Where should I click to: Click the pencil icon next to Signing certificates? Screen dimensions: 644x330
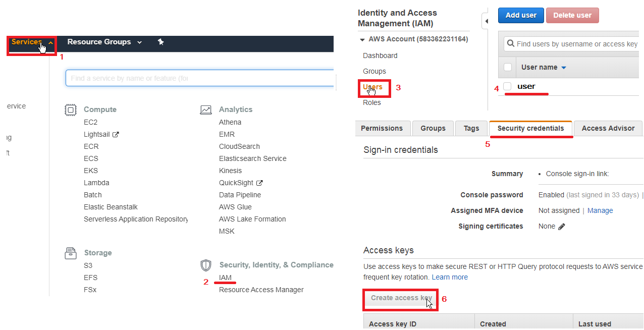pos(562,227)
